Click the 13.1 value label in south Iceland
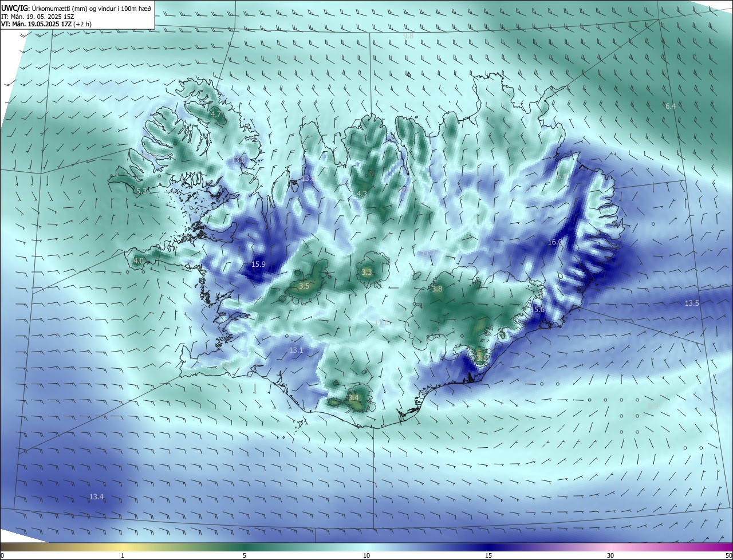This screenshot has width=733, height=560. click(296, 350)
